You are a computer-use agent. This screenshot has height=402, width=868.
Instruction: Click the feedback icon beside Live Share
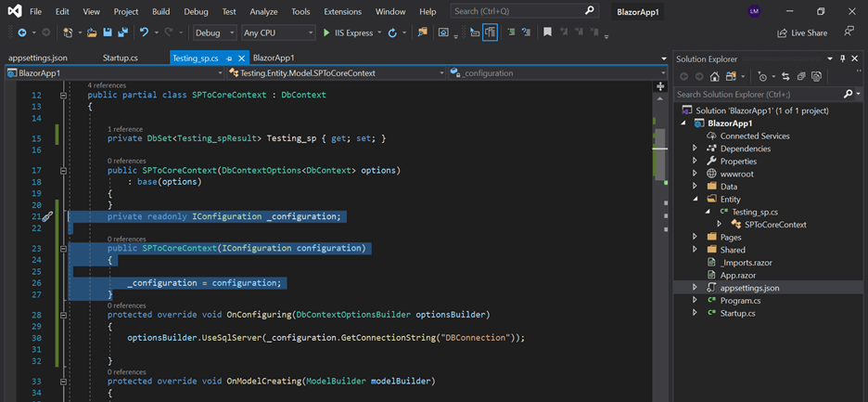coord(849,32)
